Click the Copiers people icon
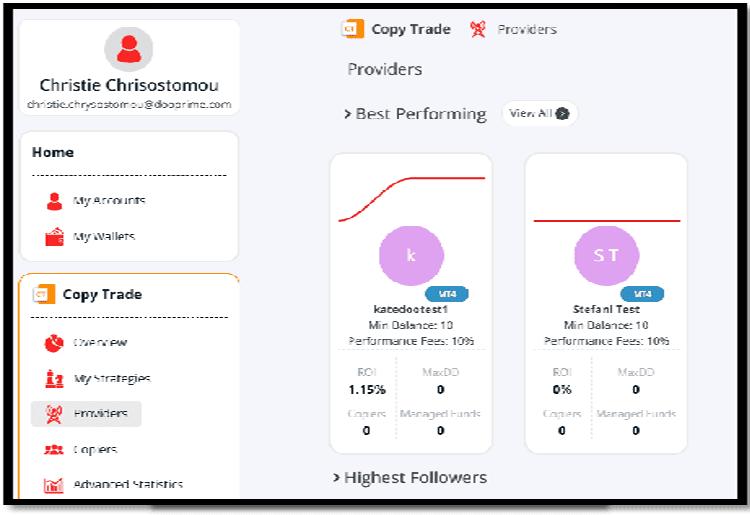This screenshot has height=515, width=750. [54, 450]
